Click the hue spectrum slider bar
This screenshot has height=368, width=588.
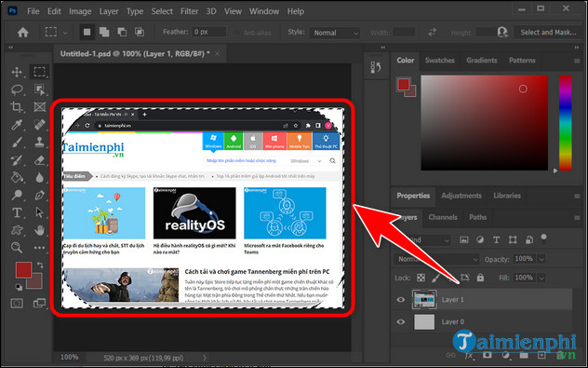pos(565,122)
